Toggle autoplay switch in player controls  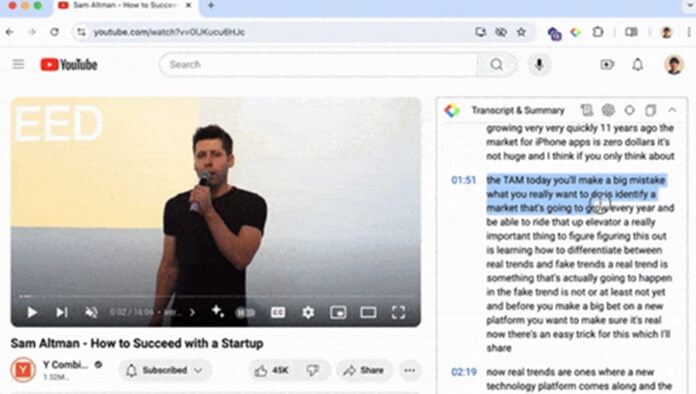tap(245, 312)
